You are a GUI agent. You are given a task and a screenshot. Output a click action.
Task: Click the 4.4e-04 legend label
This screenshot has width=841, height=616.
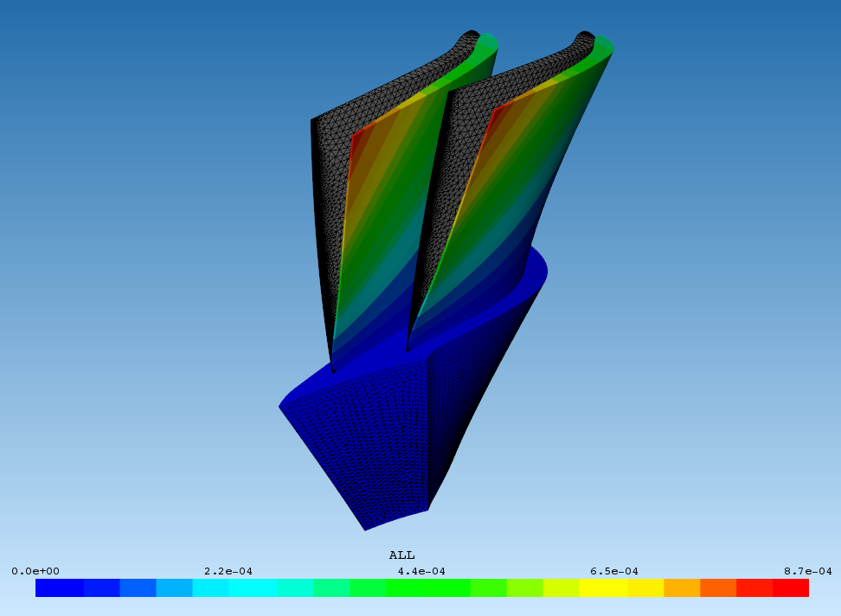coord(421,572)
